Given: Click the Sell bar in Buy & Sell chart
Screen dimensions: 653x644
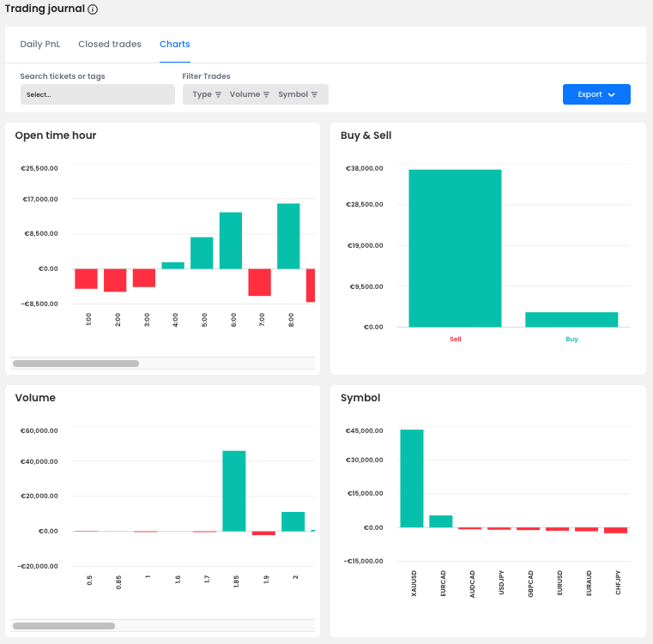Looking at the screenshot, I should click(x=455, y=248).
